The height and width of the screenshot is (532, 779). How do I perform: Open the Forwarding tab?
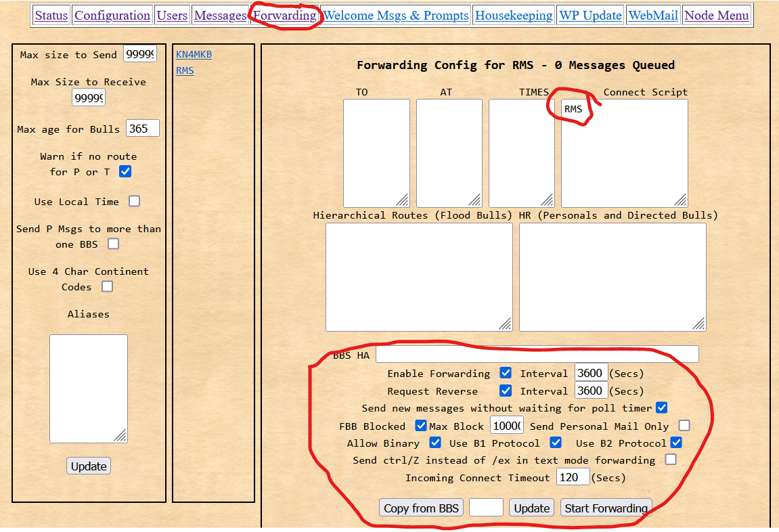tap(286, 15)
